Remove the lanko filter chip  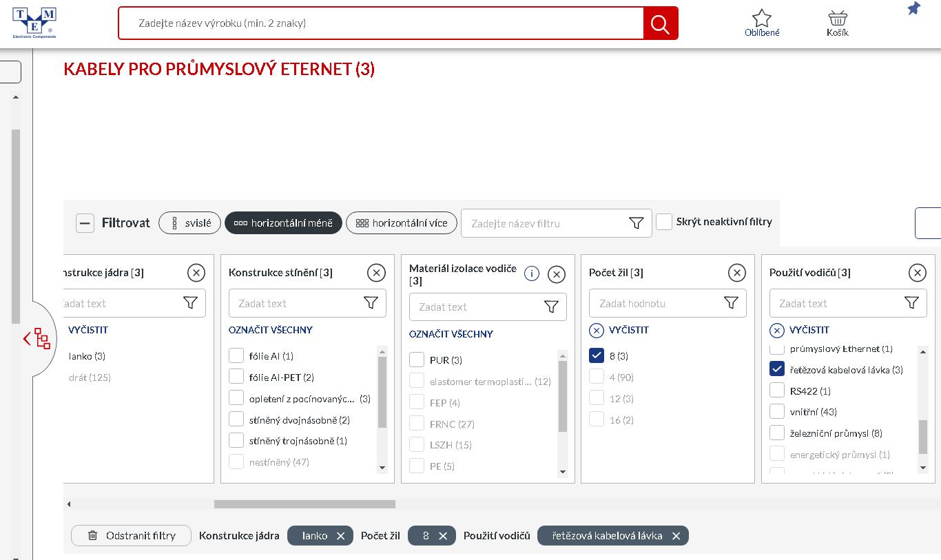(340, 536)
